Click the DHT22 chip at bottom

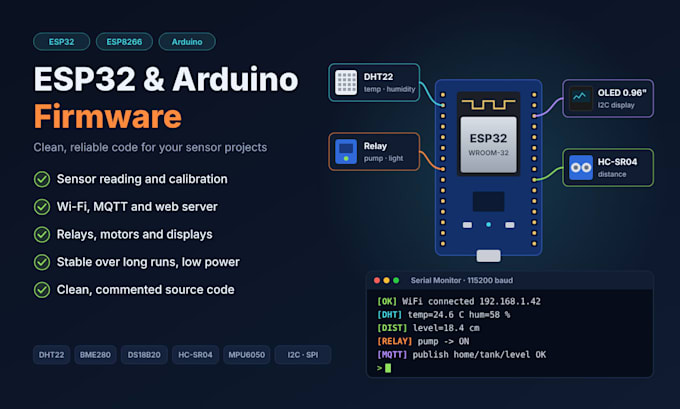click(51, 355)
